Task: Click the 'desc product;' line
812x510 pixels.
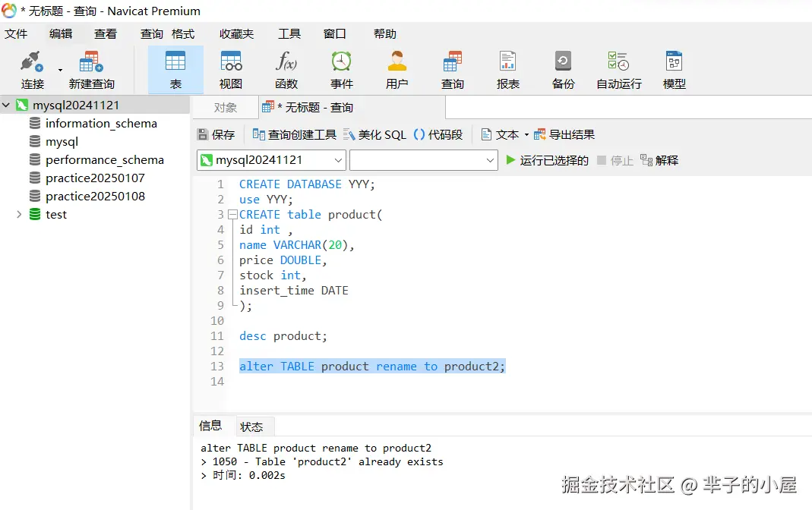Action: pyautogui.click(x=283, y=336)
